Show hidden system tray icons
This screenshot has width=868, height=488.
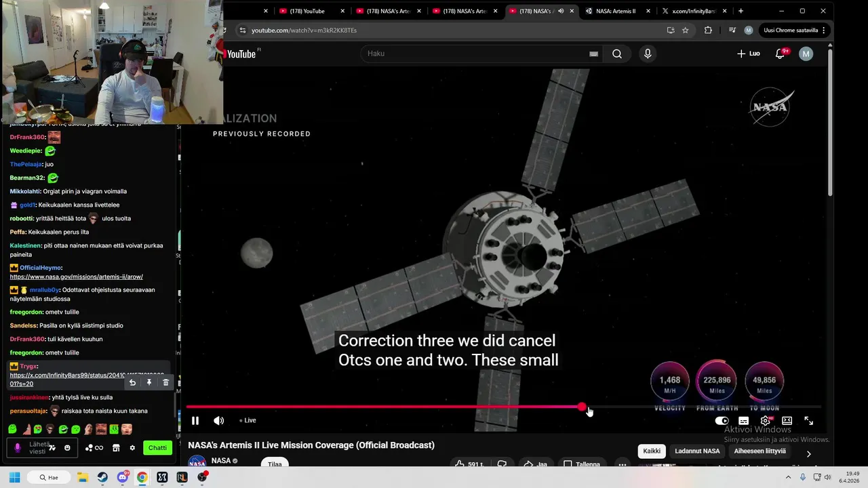point(788,477)
